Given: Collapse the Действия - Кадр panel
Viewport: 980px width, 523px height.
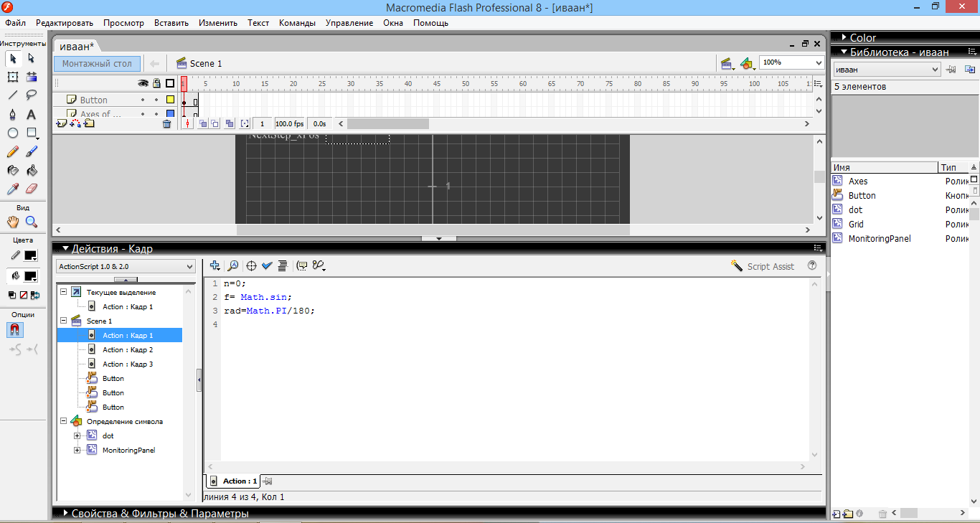Looking at the screenshot, I should click(65, 249).
